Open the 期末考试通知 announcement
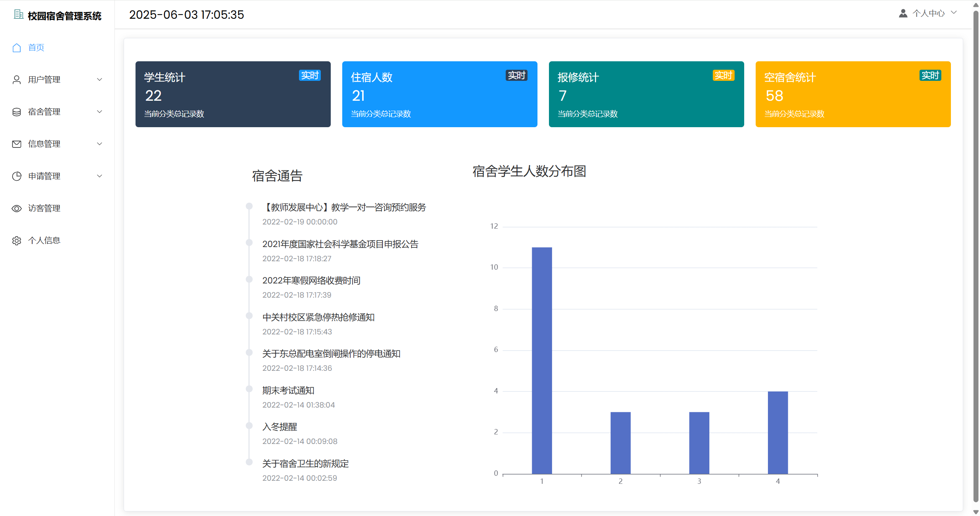980x516 pixels. click(x=288, y=390)
